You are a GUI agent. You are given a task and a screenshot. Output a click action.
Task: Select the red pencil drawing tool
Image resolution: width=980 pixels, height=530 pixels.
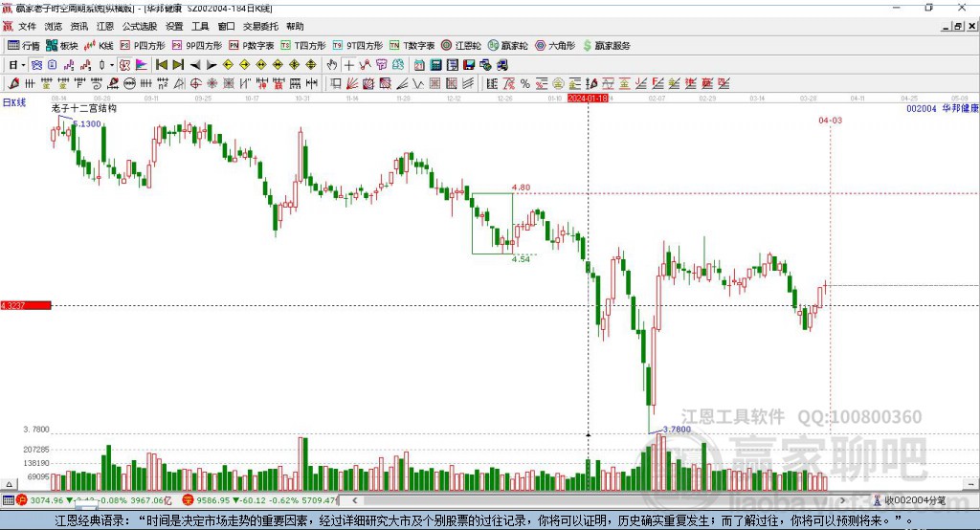point(13,83)
